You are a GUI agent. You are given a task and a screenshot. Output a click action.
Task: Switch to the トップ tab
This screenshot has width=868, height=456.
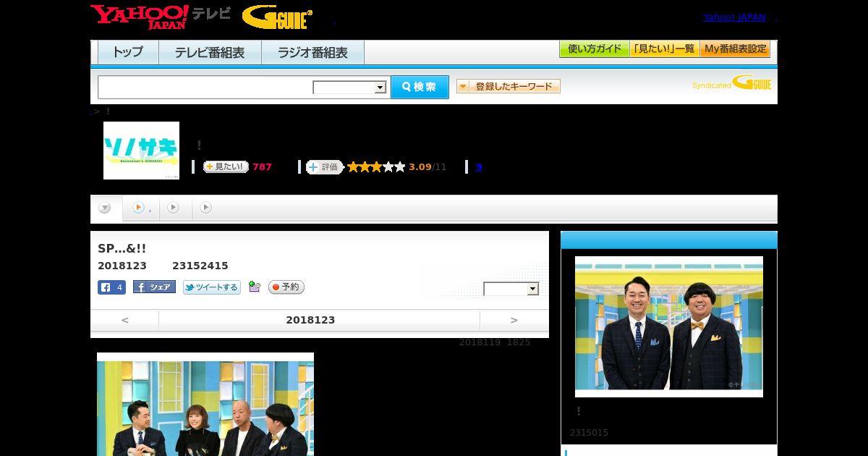coord(128,52)
